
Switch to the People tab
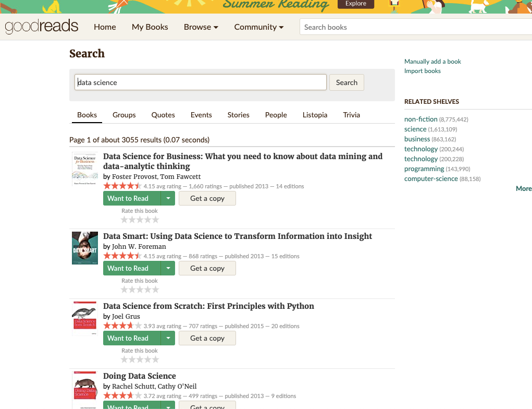276,115
